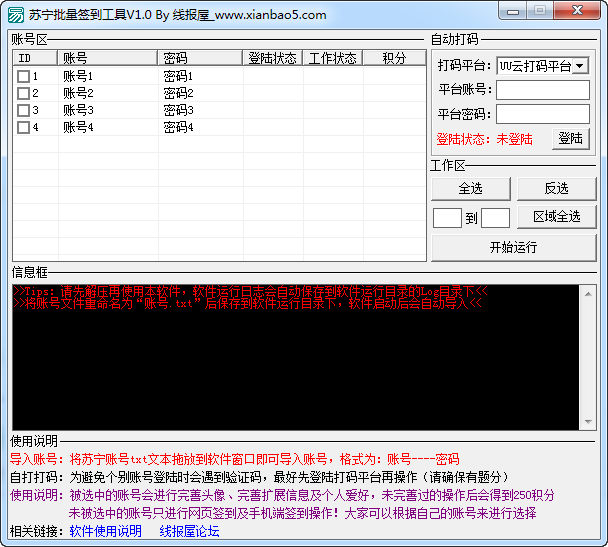
Task: Open the 打码平台 dropdown list
Action: 579,66
